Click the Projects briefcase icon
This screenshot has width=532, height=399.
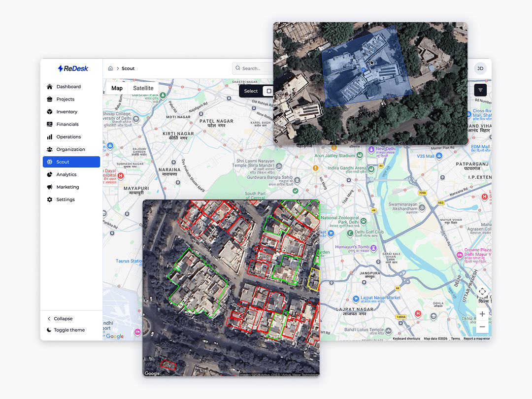(50, 99)
